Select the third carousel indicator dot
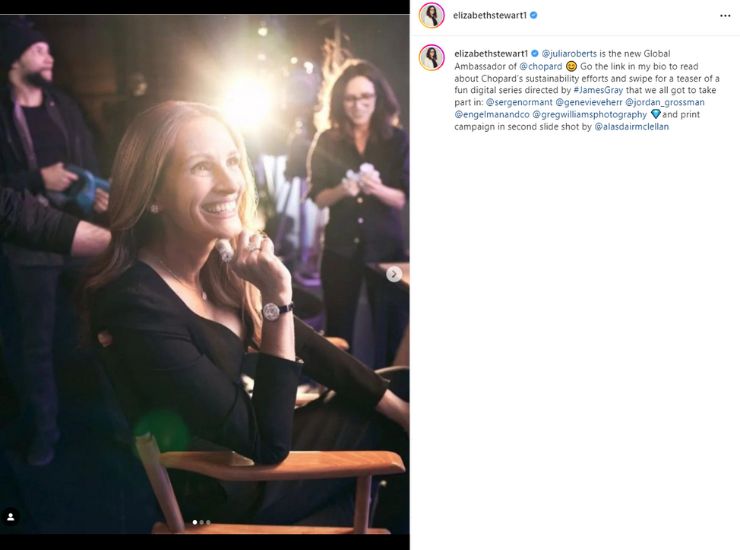The image size is (740, 550). coord(208,522)
